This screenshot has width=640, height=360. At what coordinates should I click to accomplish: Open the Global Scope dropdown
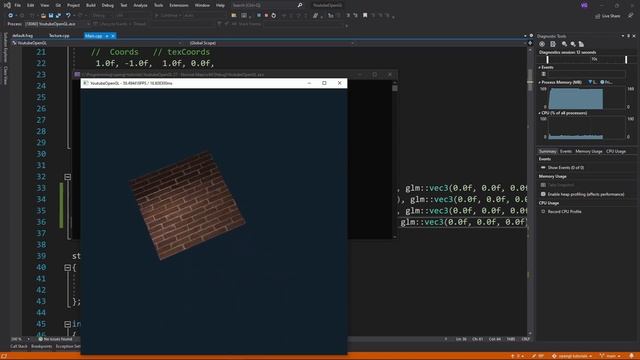click(x=271, y=43)
